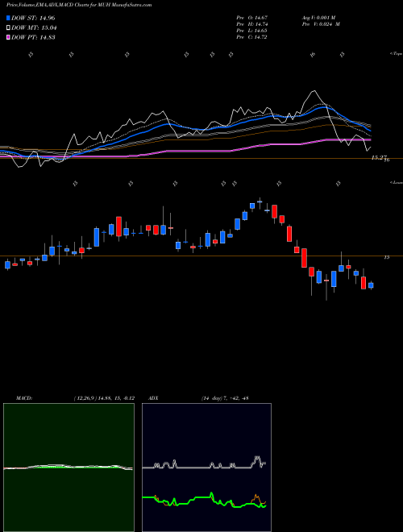Viewport: 403px width, 532px height.
Task: Click the ADX values '(14 day) 7, +42, -48'
Action: [225, 398]
